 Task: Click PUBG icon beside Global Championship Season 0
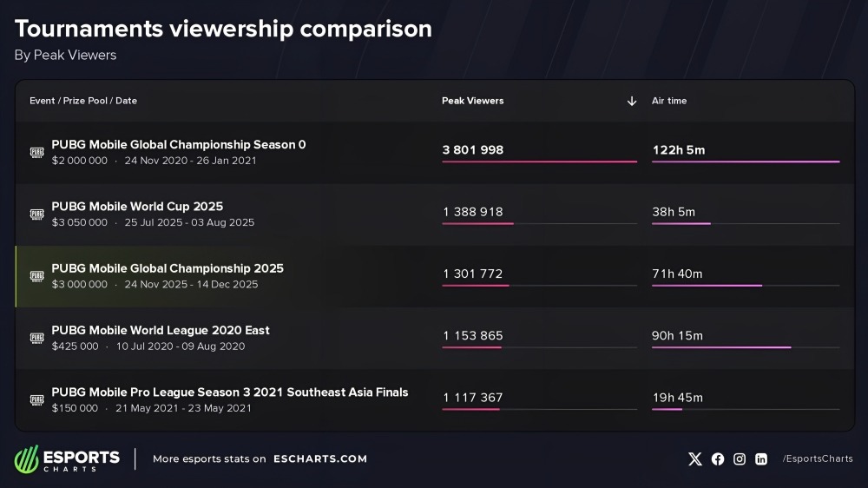coord(36,152)
